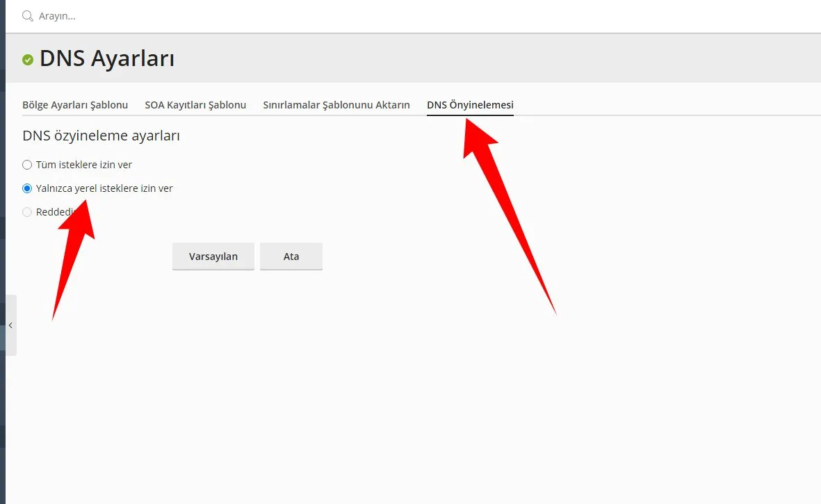The height and width of the screenshot is (504, 821).
Task: Select the 'Tüm isteklere izin ver' radio button
Action: pos(27,165)
